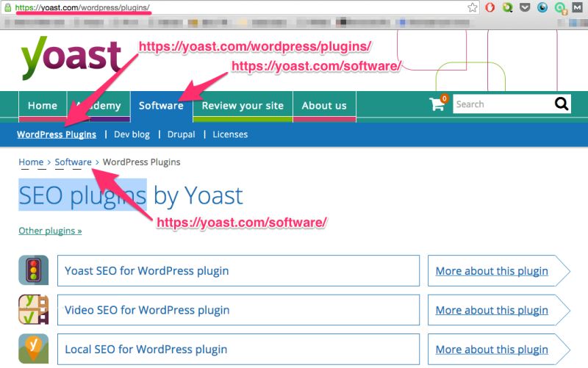The height and width of the screenshot is (368, 588).
Task: Open the Software nav tab
Action: click(161, 106)
